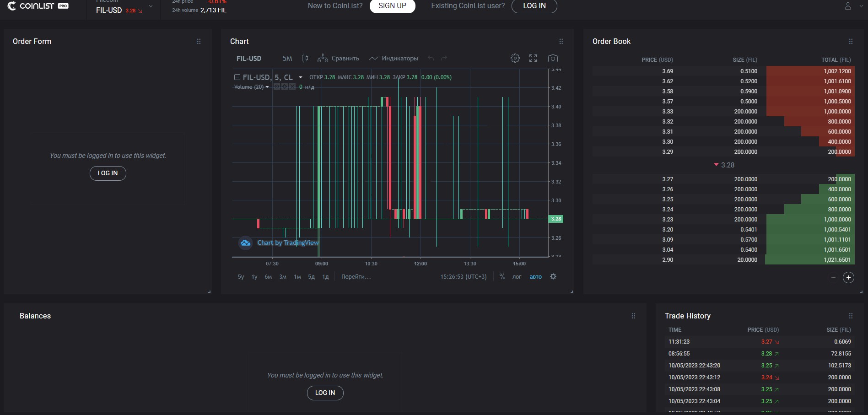Click the Order Book plus aggregation button

(848, 278)
